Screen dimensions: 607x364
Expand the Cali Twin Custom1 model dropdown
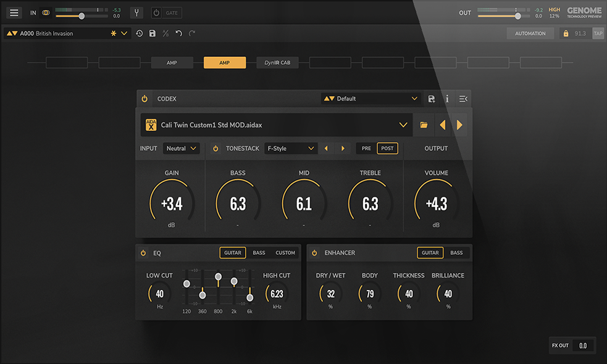[403, 125]
